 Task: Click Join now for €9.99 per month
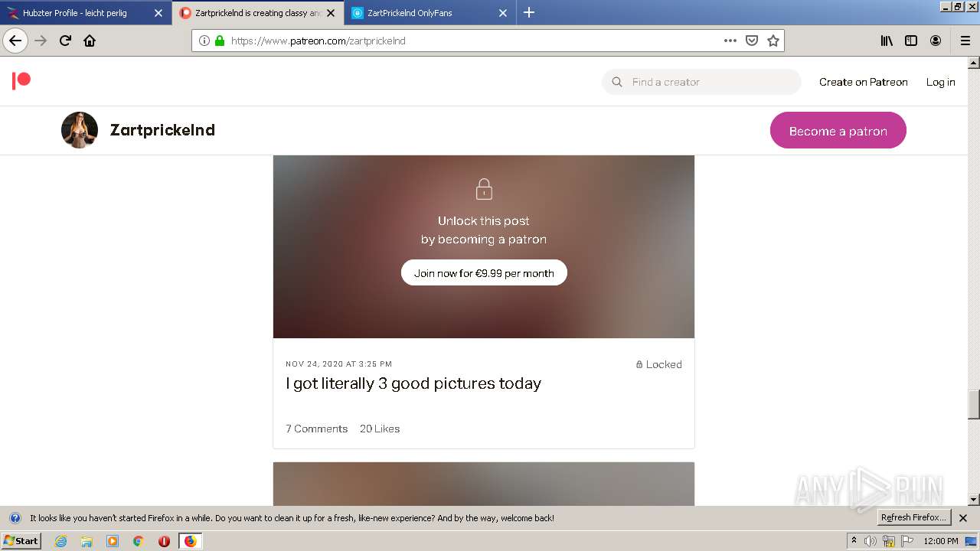[x=484, y=273]
